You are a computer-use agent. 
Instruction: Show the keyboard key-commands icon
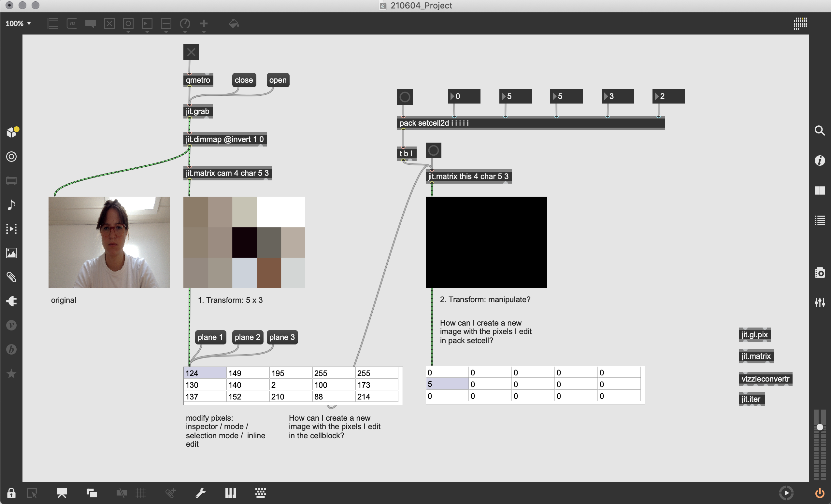260,493
